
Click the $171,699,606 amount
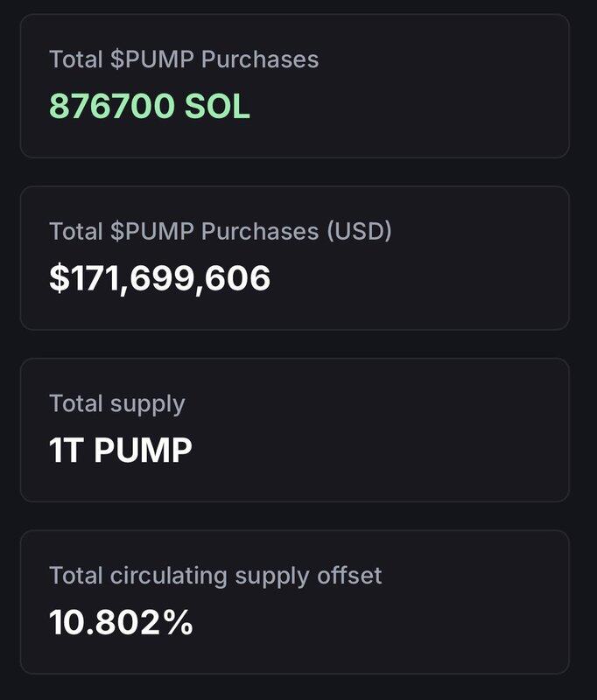coord(160,278)
